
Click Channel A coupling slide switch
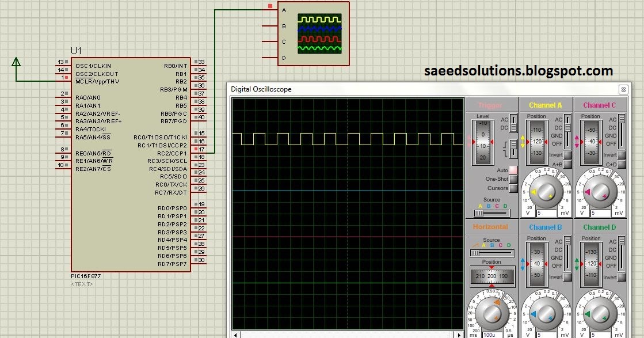567,132
